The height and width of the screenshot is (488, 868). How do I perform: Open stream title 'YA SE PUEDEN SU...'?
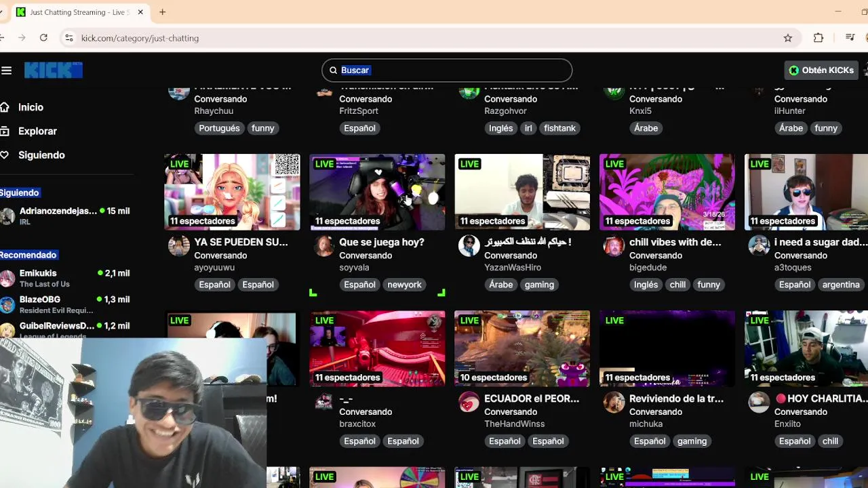click(x=241, y=242)
